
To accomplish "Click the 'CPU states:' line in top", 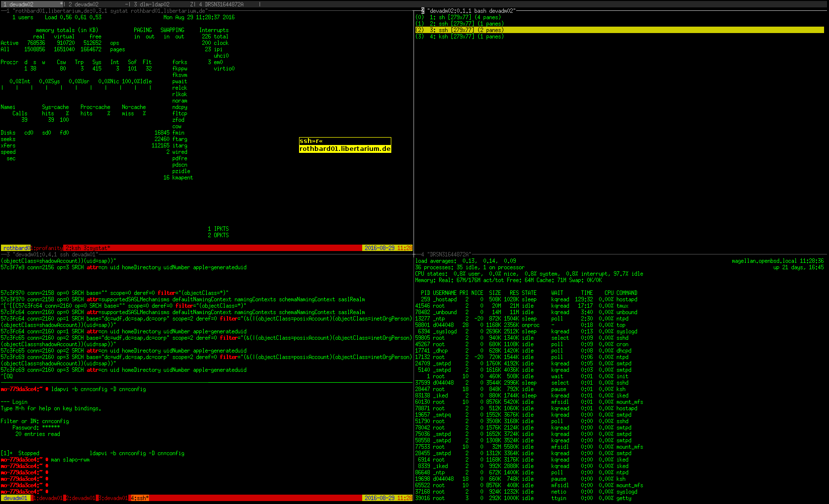I will point(529,274).
